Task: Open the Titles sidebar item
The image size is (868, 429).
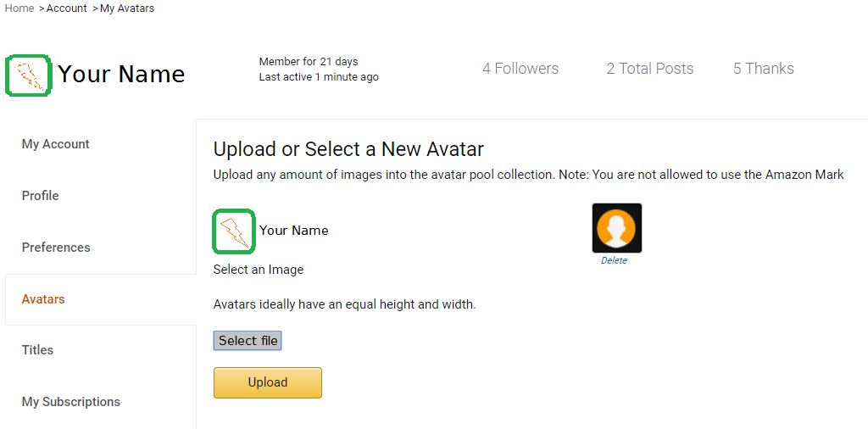Action: coord(37,350)
